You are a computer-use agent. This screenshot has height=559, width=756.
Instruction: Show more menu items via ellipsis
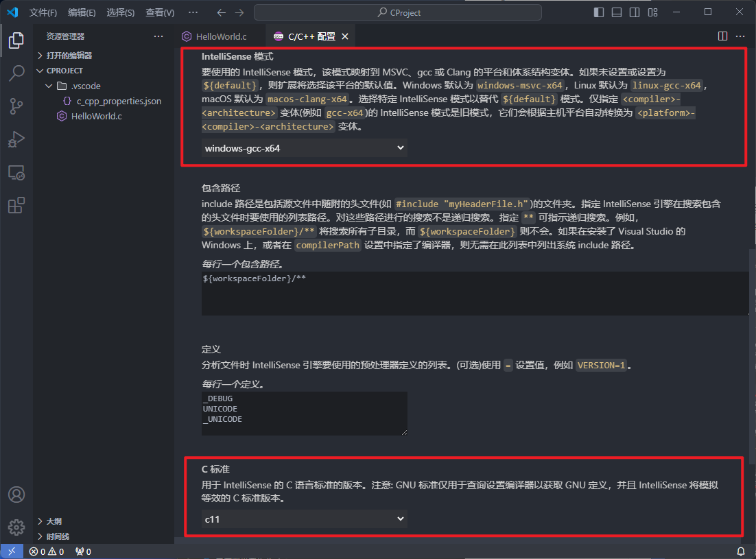tap(193, 12)
